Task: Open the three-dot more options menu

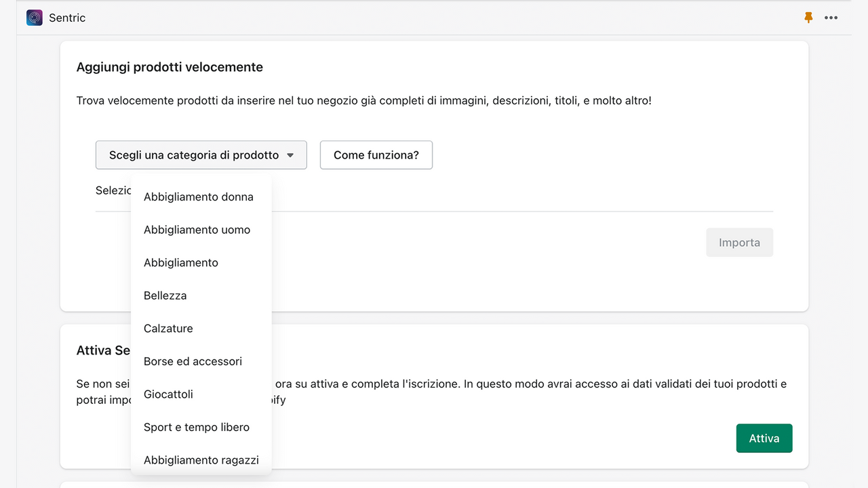Action: (x=831, y=18)
